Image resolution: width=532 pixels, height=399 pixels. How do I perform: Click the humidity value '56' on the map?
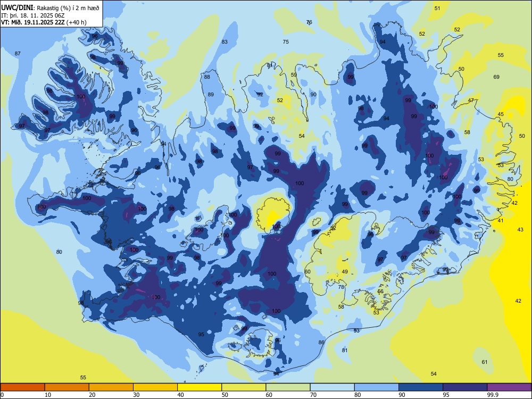click(380, 291)
